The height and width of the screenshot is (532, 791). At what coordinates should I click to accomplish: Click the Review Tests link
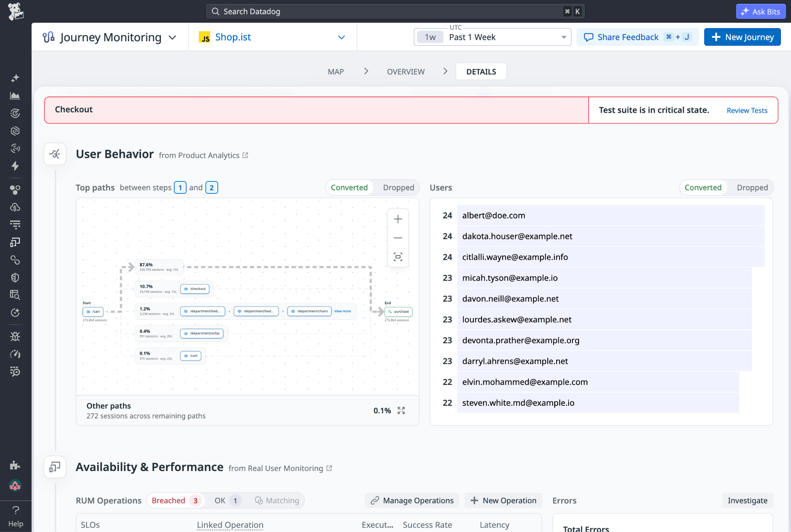pyautogui.click(x=747, y=110)
